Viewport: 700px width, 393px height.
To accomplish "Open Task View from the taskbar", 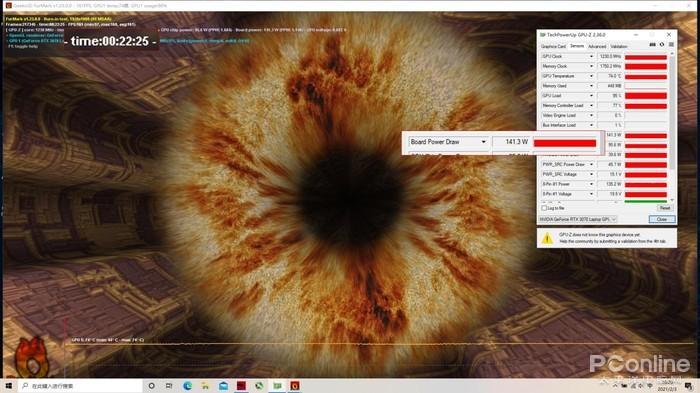I will 169,385.
